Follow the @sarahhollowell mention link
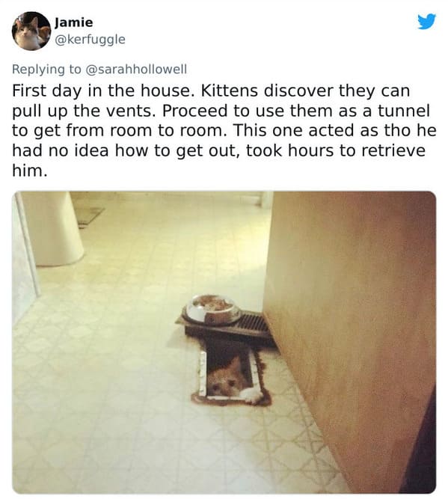 click(x=137, y=69)
